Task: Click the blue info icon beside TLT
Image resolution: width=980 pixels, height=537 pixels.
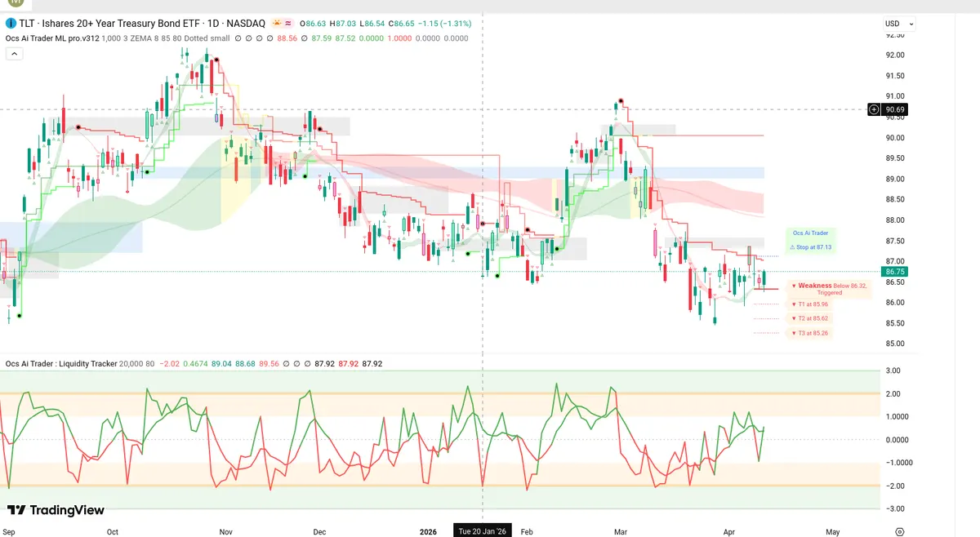Action: (9, 24)
